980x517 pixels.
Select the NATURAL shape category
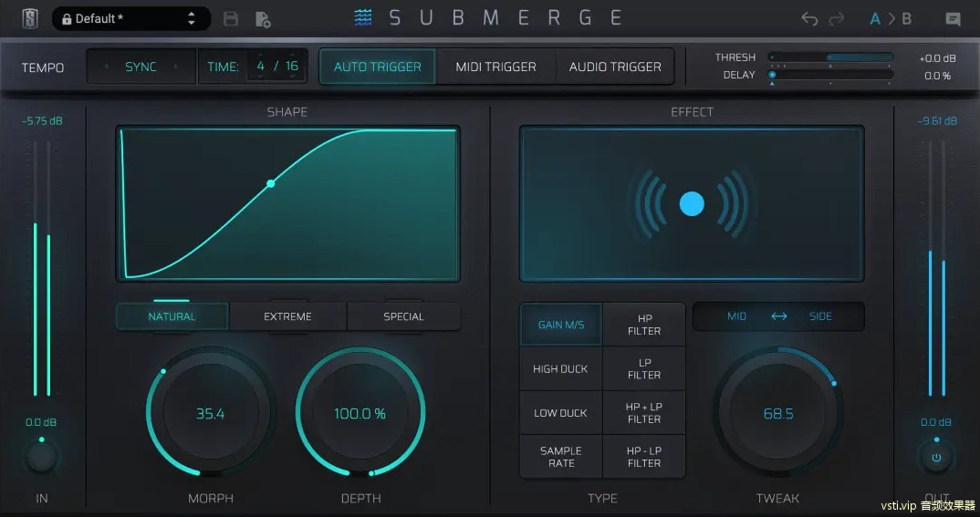172,316
